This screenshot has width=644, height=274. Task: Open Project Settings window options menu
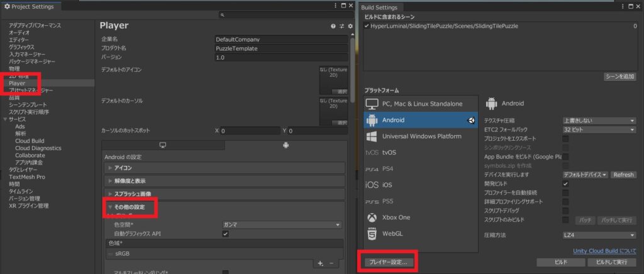(336, 6)
